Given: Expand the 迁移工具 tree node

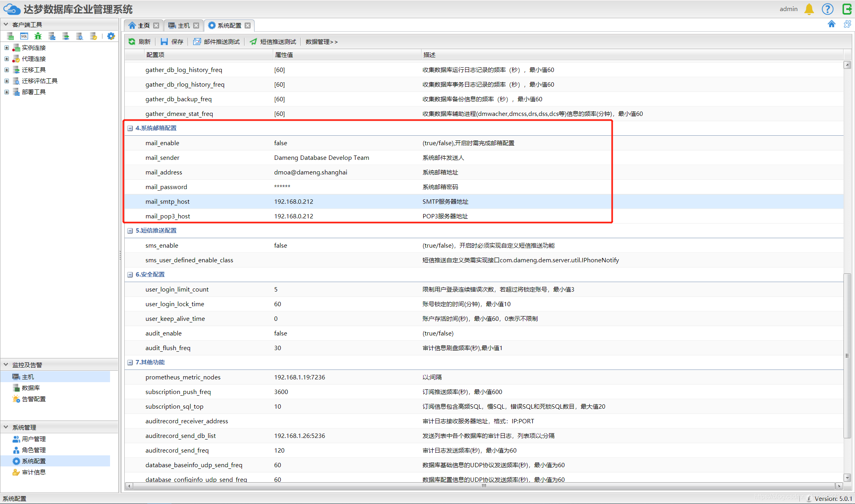Looking at the screenshot, I should [6, 70].
